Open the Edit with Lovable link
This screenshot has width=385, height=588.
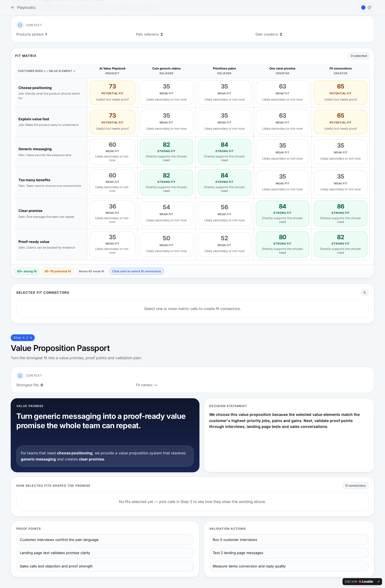[x=359, y=582]
